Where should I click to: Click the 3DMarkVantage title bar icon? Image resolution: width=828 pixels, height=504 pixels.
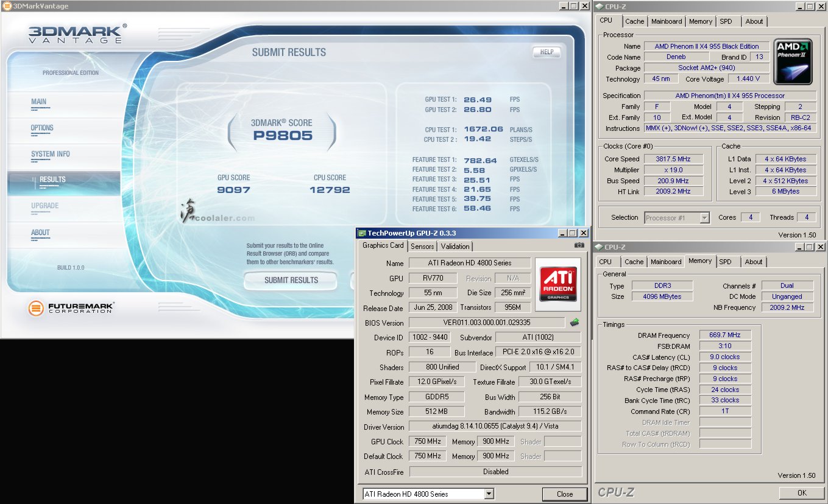7,6
